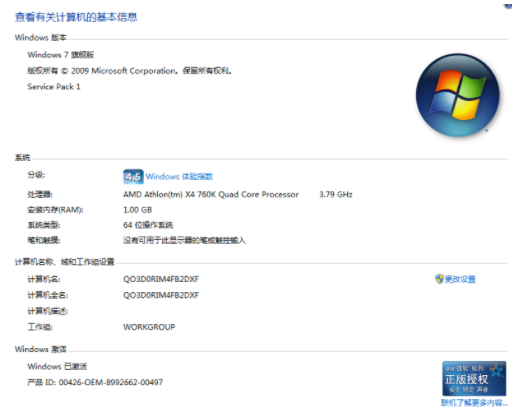Image resolution: width=512 pixels, height=417 pixels.
Task: Click the 安装内存(RAM) label
Action: tap(55, 210)
